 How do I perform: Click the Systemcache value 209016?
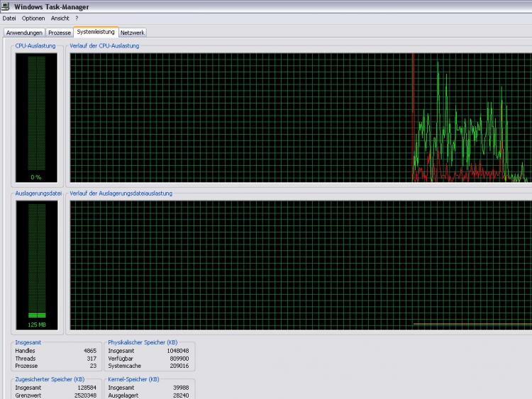179,366
